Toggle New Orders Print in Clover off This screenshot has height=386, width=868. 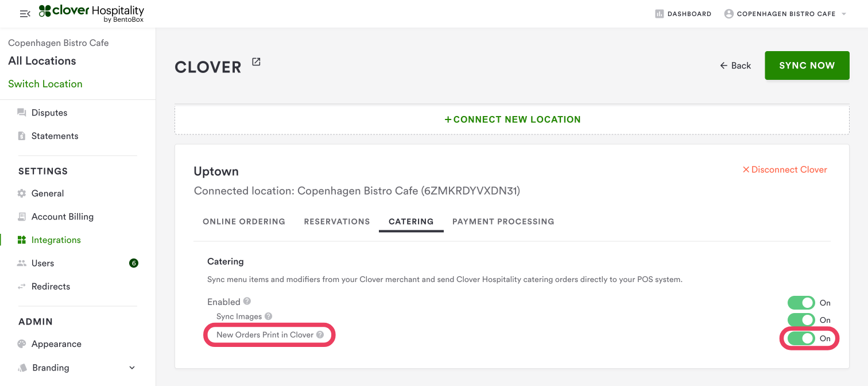(801, 338)
